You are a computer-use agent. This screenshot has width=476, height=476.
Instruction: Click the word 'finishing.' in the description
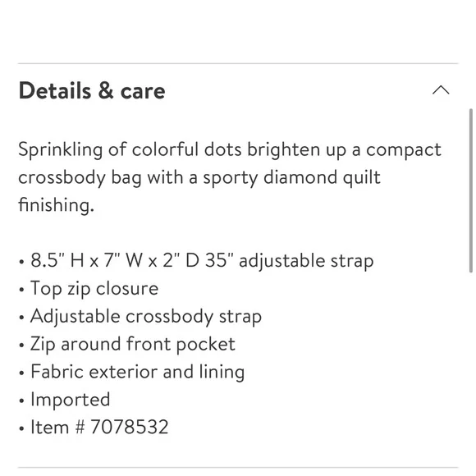[x=56, y=204]
